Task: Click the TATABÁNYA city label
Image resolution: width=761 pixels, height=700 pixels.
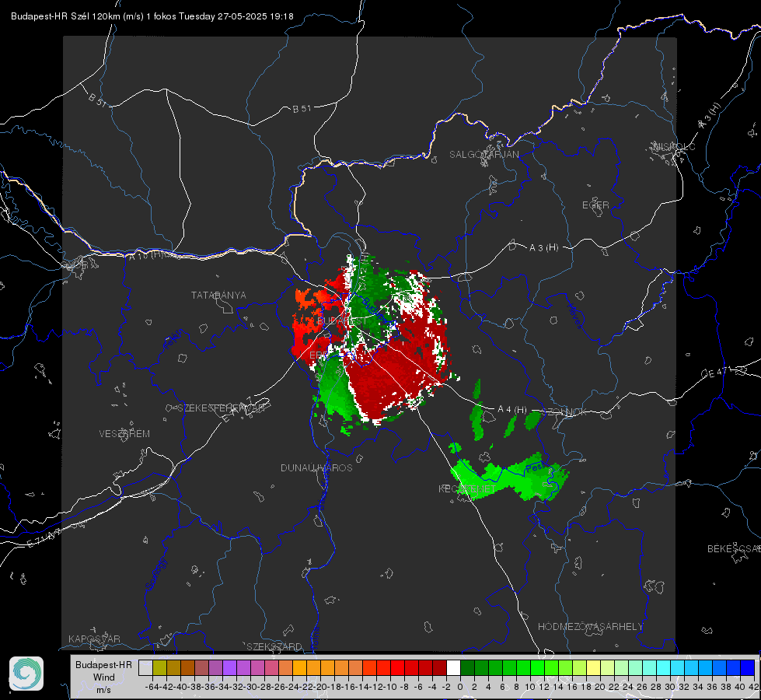Action: tap(218, 295)
